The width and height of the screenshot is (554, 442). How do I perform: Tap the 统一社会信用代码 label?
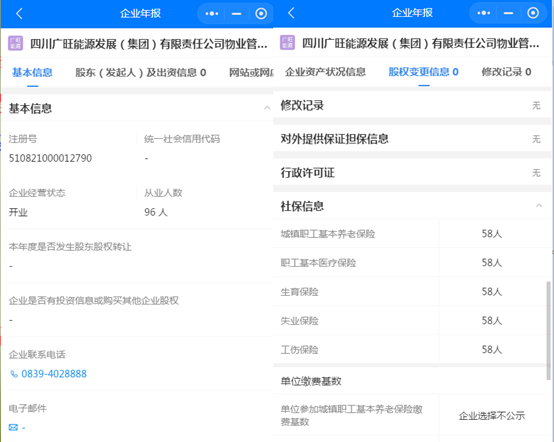(182, 139)
